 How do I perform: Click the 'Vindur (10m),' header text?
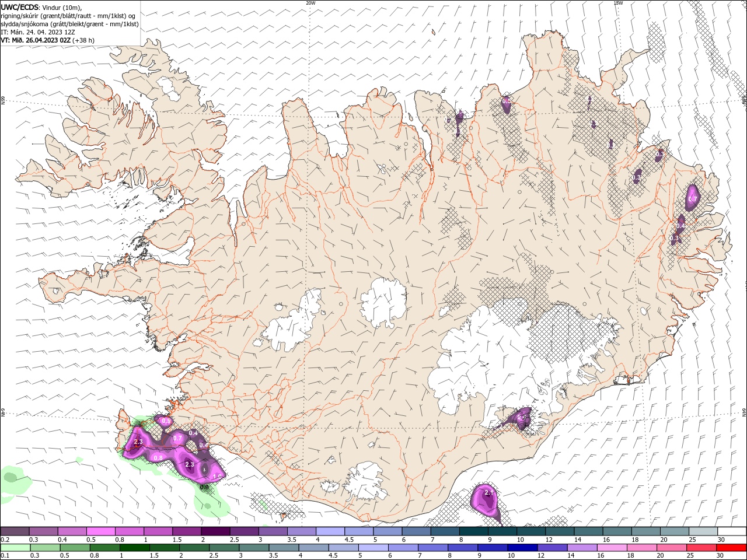(62, 7)
